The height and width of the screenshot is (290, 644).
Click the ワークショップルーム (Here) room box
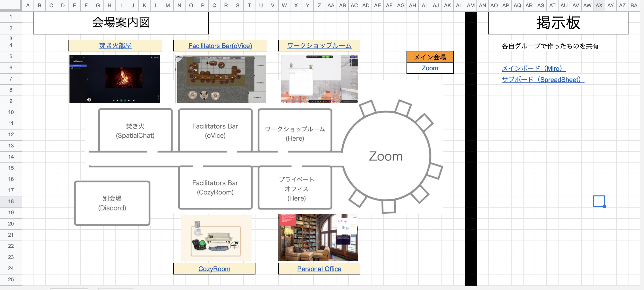[295, 130]
